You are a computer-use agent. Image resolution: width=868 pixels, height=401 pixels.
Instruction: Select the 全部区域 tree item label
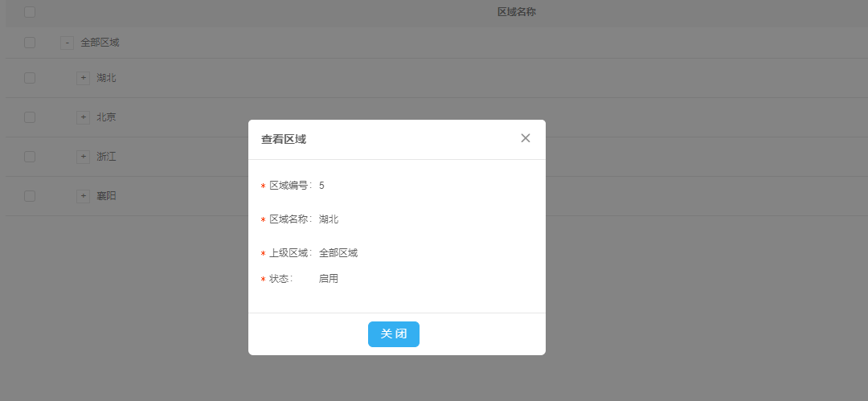click(100, 43)
